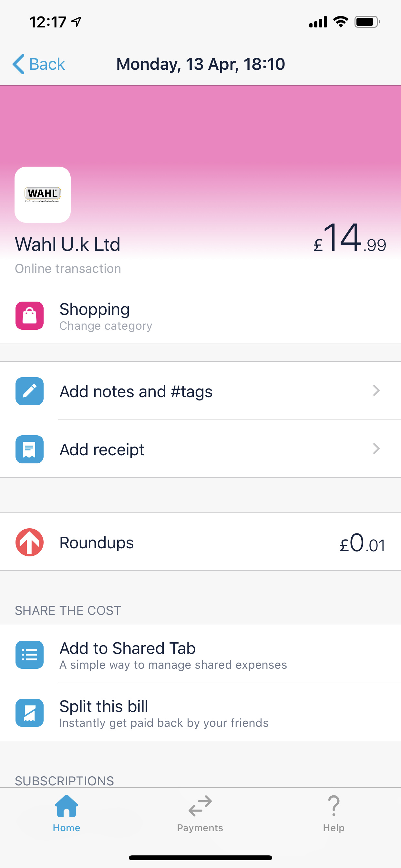Tap the Wahl U.k Ltd merchant name
The height and width of the screenshot is (868, 401).
pos(67,244)
